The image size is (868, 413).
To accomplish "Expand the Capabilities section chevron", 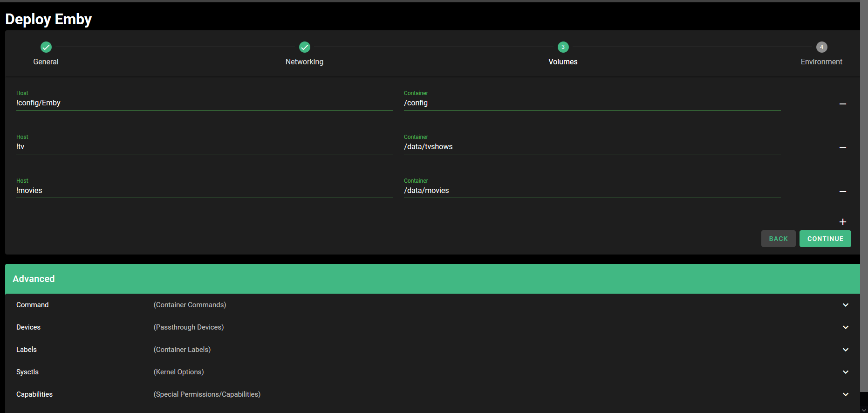I will pyautogui.click(x=845, y=394).
